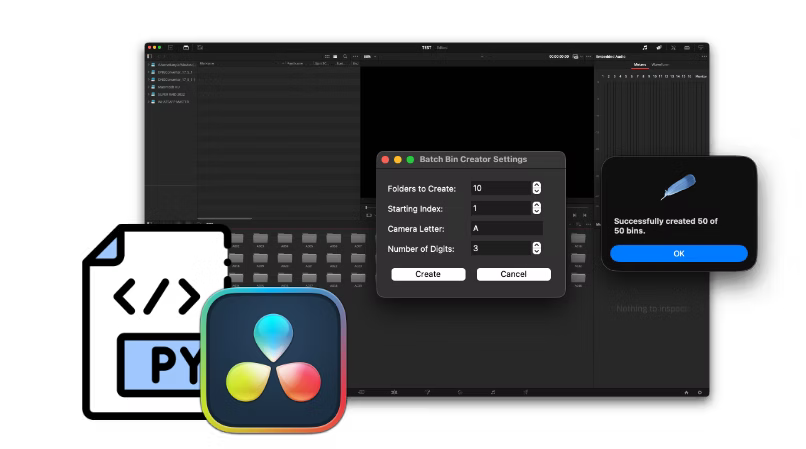Viewport: 806px width, 449px height.
Task: Click the Starting Index input field
Action: (500, 208)
